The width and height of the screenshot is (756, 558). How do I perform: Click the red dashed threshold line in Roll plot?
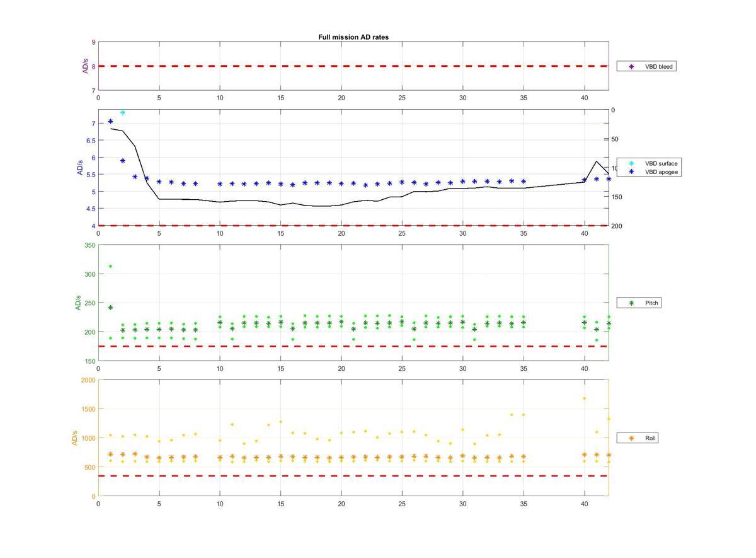coord(353,475)
